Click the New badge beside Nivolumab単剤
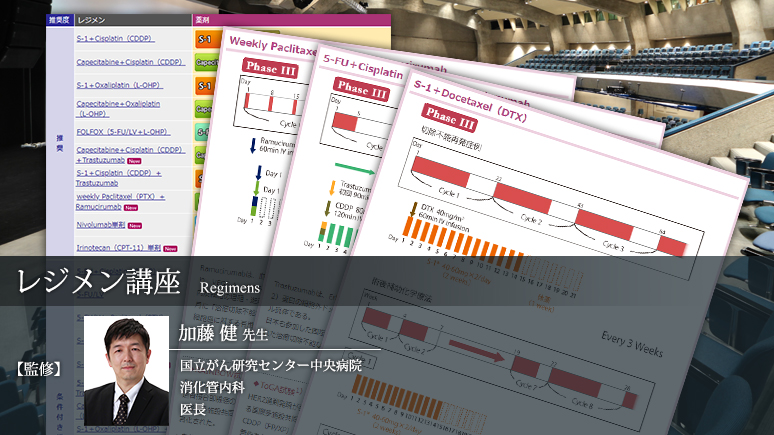The height and width of the screenshot is (435, 774). point(135,226)
